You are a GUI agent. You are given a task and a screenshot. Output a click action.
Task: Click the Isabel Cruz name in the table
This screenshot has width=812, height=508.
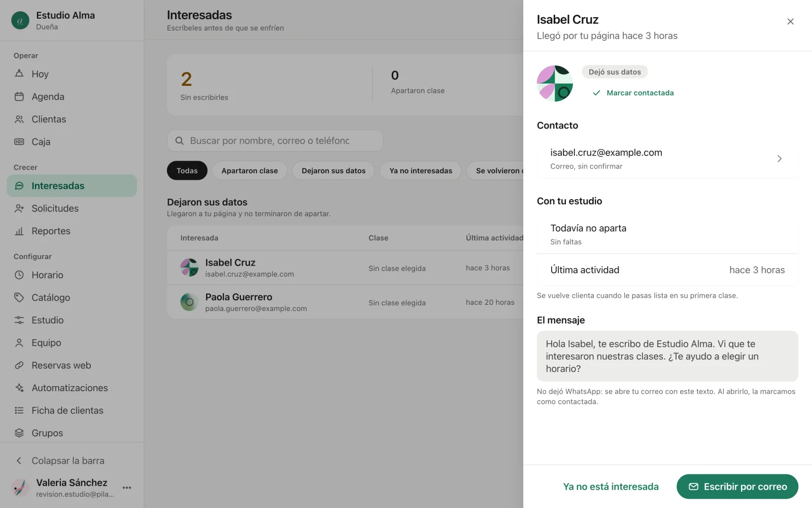[x=230, y=263]
